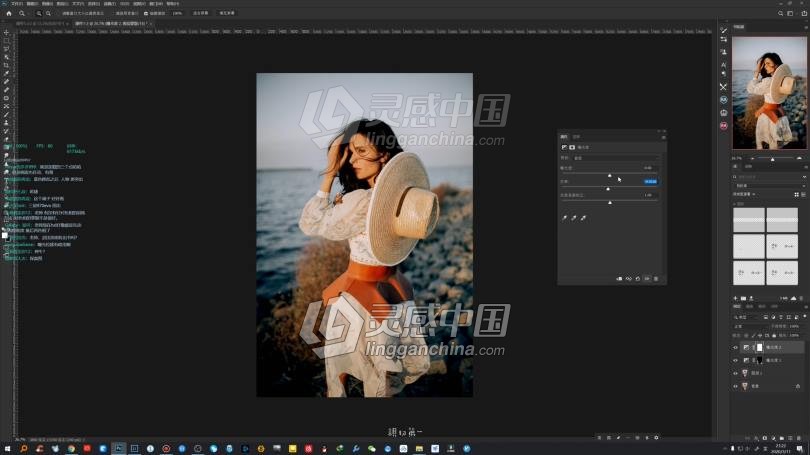Select the Move tool in the toolbar
Viewport: 810px width, 455px height.
pyautogui.click(x=6, y=32)
